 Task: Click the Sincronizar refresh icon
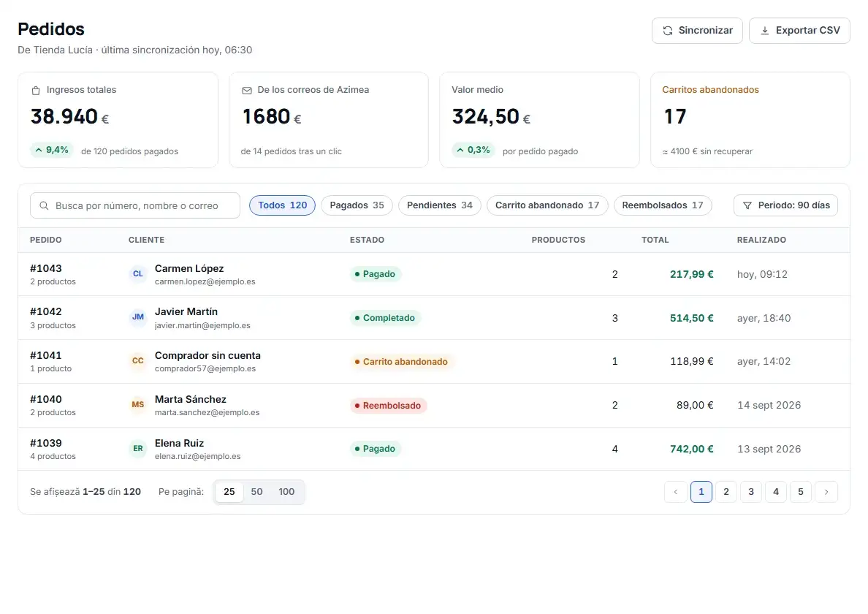pyautogui.click(x=668, y=31)
